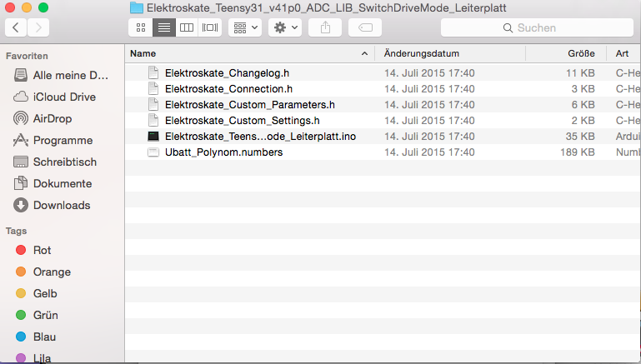This screenshot has width=641, height=364.
Task: Switch to icon view
Action: coord(141,27)
